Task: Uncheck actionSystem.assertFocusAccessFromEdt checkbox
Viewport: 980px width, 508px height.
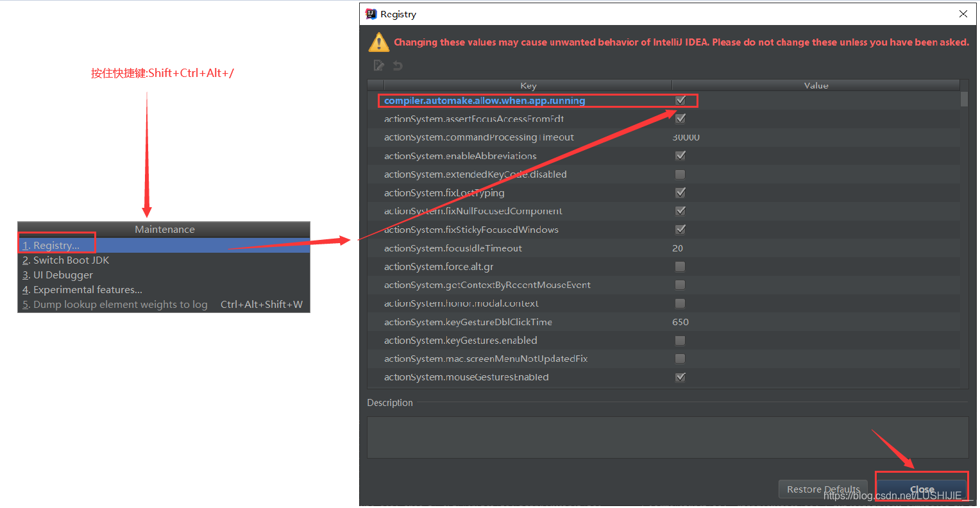Action: pyautogui.click(x=680, y=119)
